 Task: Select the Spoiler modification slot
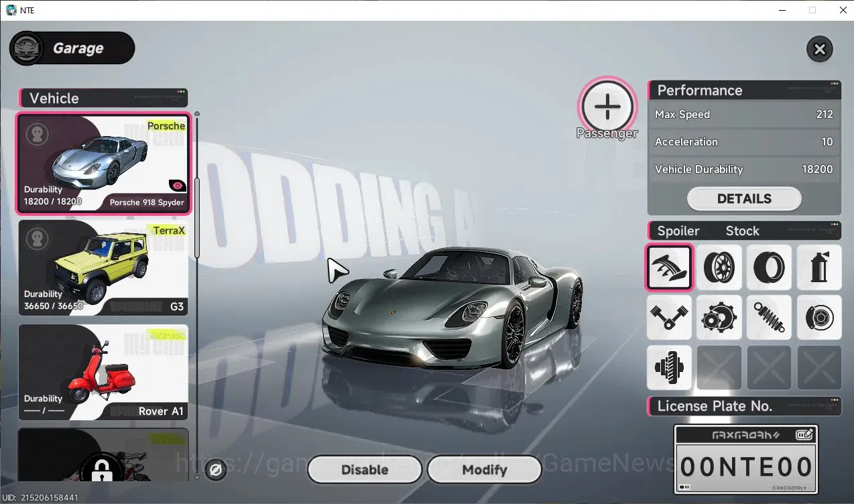pos(669,267)
